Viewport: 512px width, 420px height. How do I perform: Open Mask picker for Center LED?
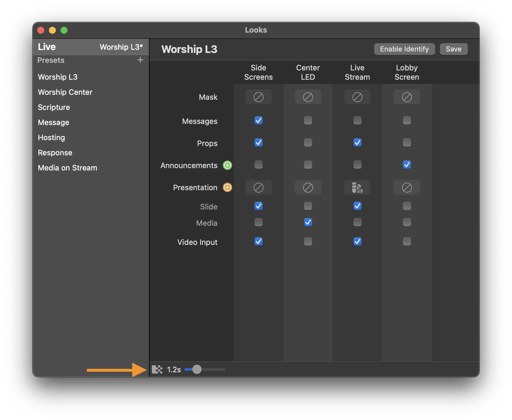coord(308,97)
